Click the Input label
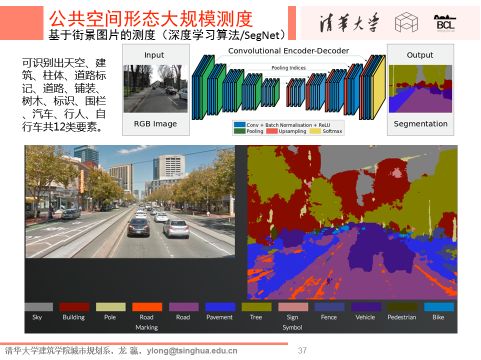 point(154,55)
